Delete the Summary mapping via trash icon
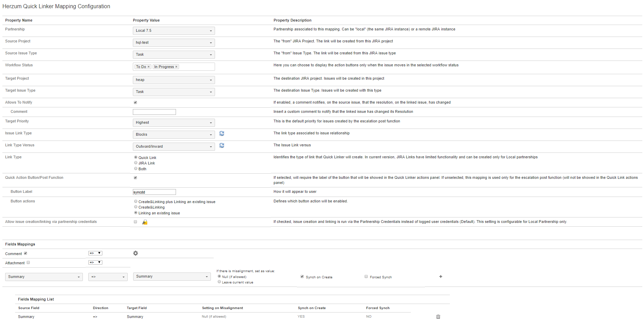 [x=438, y=317]
